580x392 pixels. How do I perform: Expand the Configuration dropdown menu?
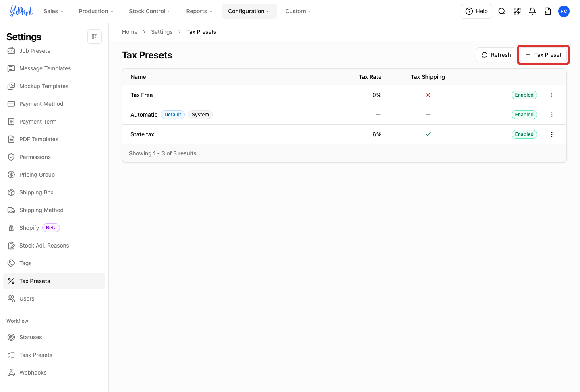[x=249, y=11]
